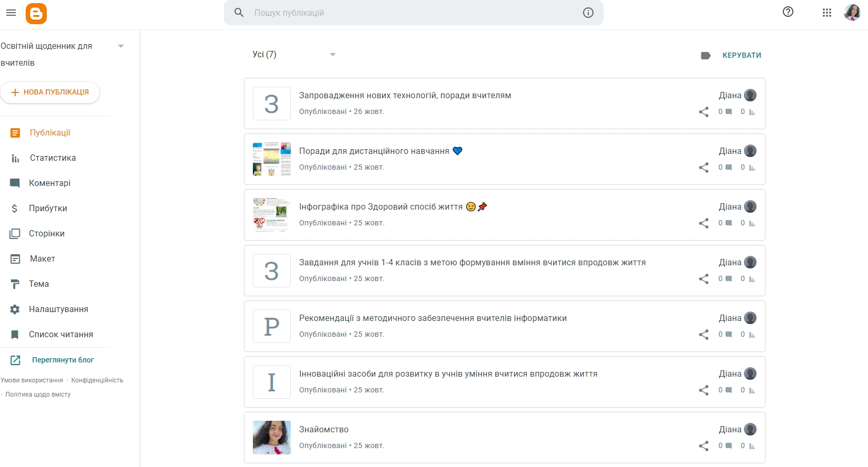This screenshot has height=467, width=868.
Task: Click the Blogger logo icon
Action: 36,13
